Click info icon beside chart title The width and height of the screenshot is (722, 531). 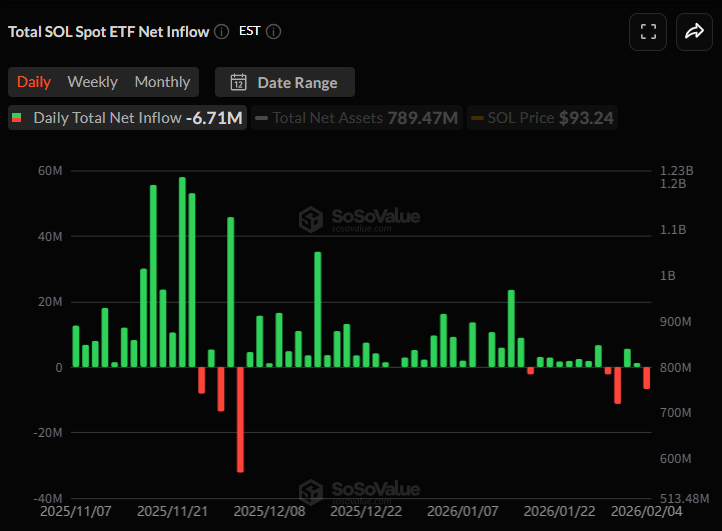[x=221, y=31]
